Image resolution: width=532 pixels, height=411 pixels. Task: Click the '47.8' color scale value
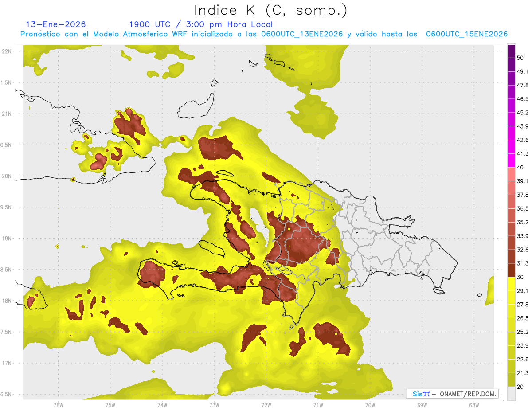[523, 85]
